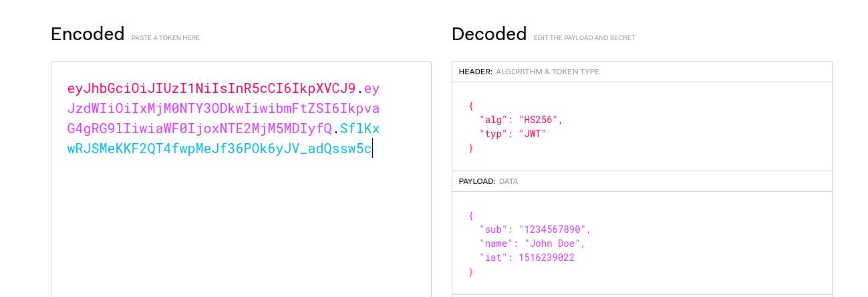Screen dimensions: 868x297
Task: Click the blue signature segment of the token
Action: pos(219,148)
